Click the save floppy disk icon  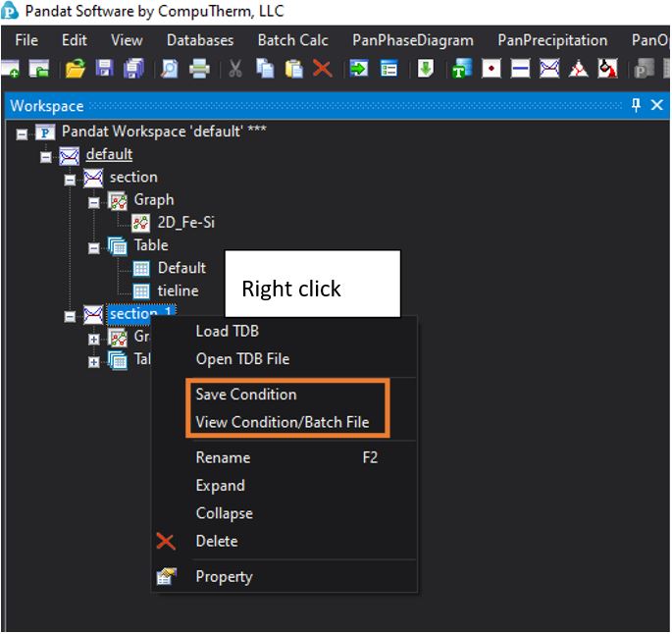click(x=105, y=69)
